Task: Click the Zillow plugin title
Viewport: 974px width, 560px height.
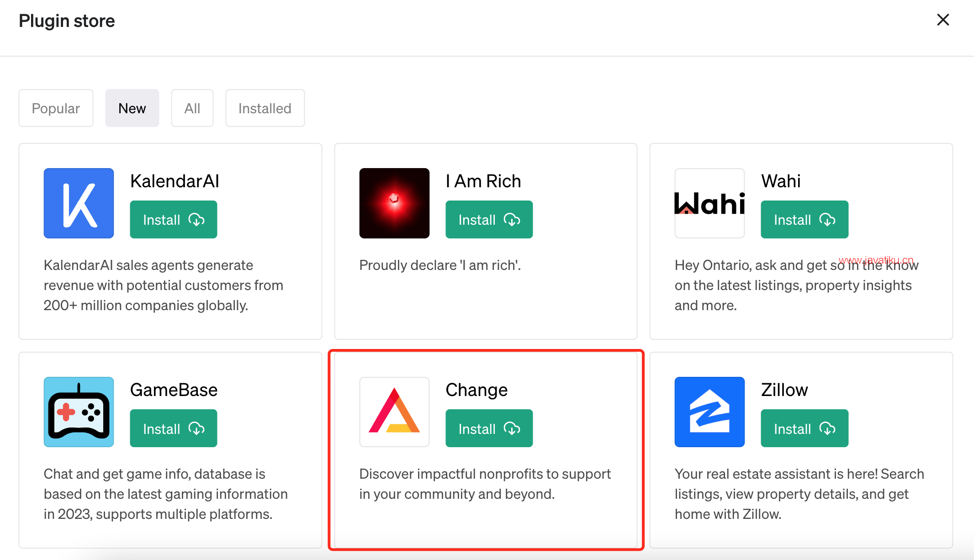Action: pyautogui.click(x=784, y=390)
